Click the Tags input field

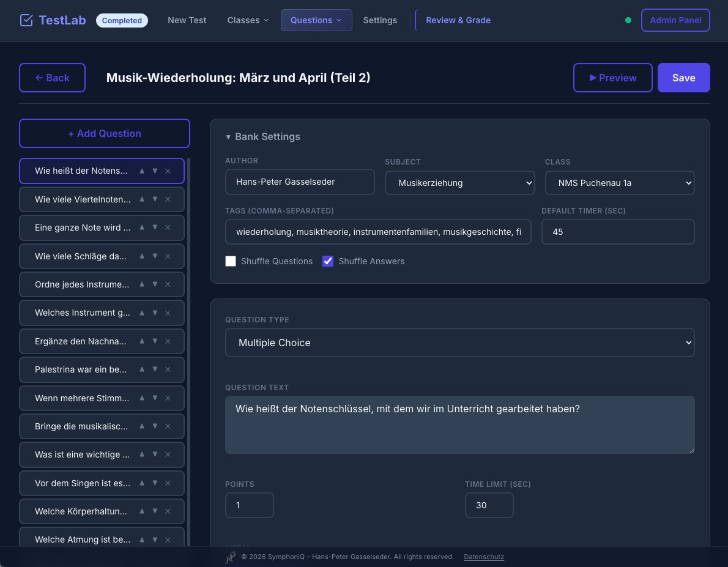point(378,232)
